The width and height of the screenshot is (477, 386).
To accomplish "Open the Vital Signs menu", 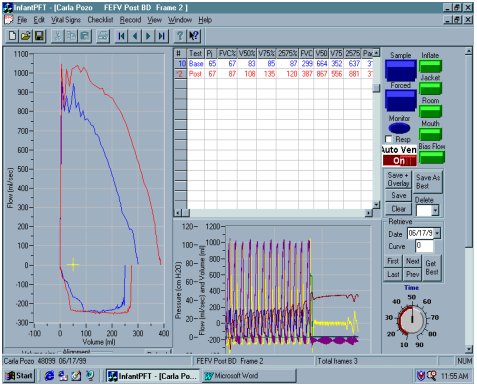I will [66, 20].
